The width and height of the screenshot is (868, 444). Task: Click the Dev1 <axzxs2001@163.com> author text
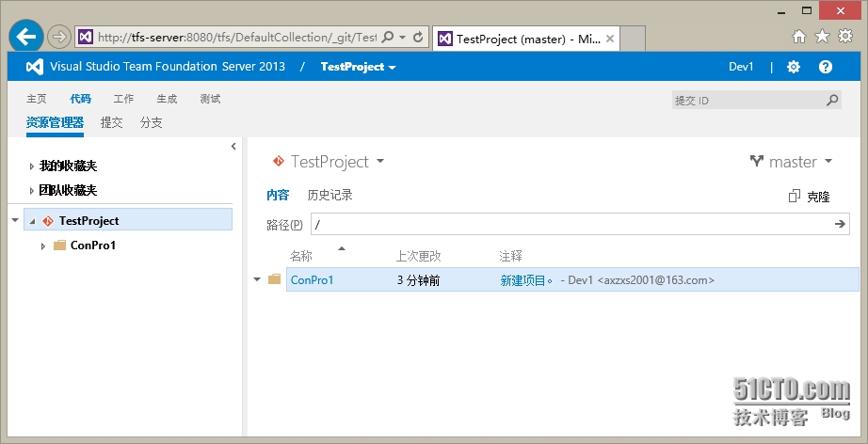point(642,280)
